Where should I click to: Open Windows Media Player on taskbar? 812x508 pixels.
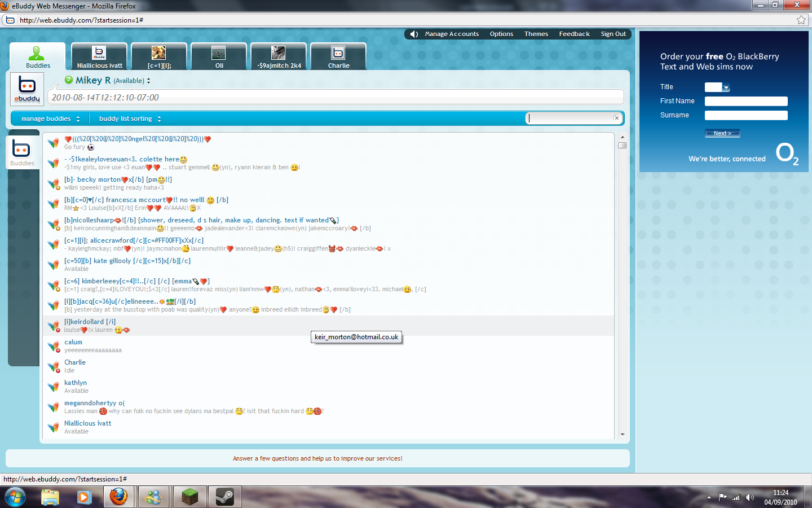pos(84,497)
